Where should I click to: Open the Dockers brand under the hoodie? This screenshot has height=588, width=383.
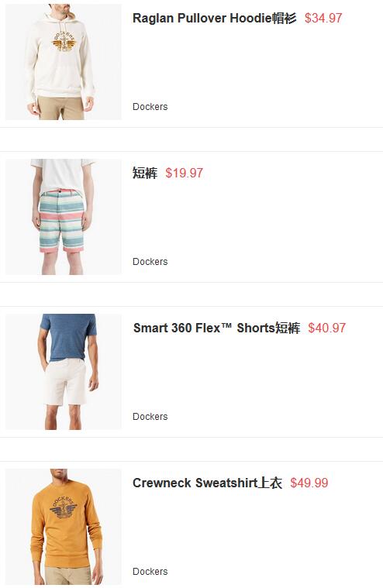point(150,106)
